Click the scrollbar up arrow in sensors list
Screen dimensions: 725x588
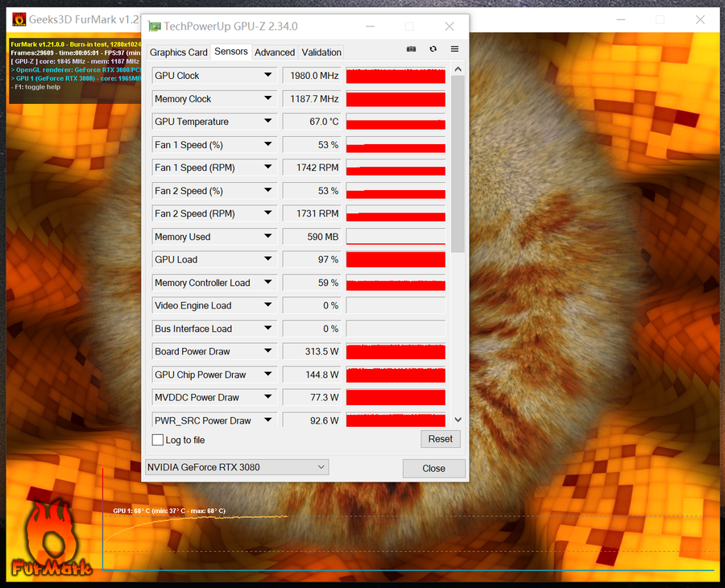click(x=458, y=70)
